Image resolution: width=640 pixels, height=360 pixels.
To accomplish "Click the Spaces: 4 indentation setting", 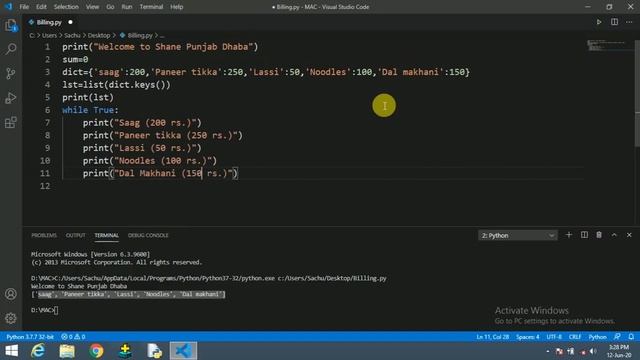I will point(528,337).
